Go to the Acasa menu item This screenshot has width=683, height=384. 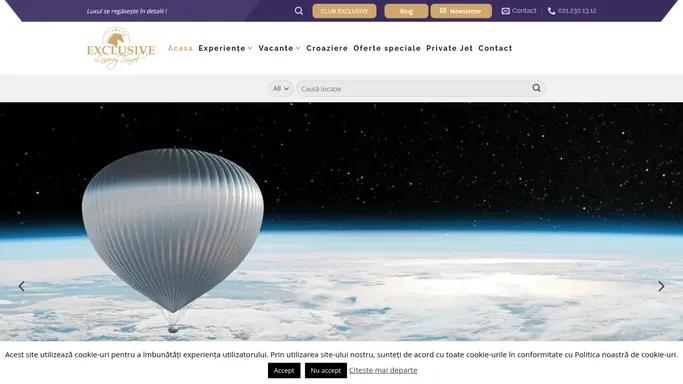tap(180, 48)
